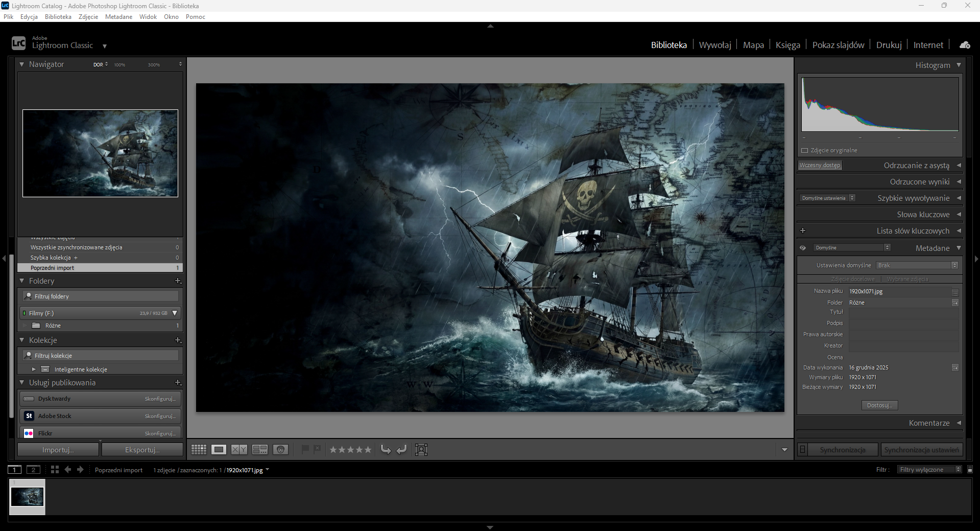Select Wybrane zdjęcia metadata mode

click(907, 279)
